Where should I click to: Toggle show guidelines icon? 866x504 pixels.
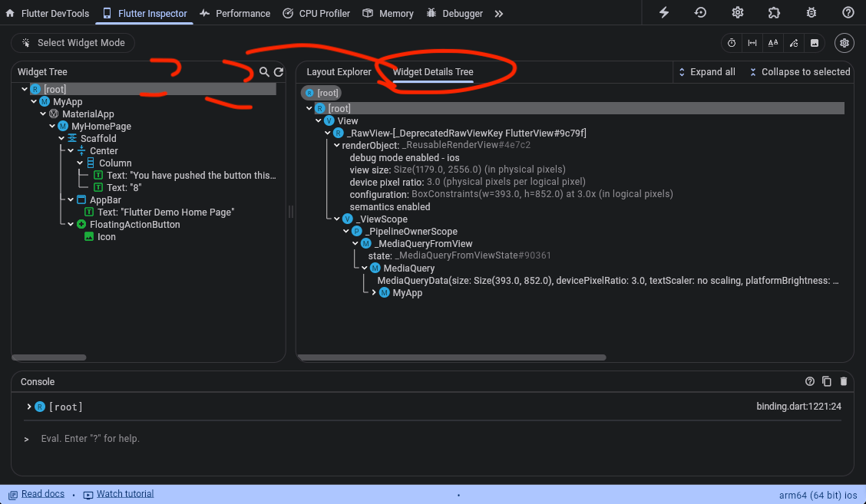752,43
